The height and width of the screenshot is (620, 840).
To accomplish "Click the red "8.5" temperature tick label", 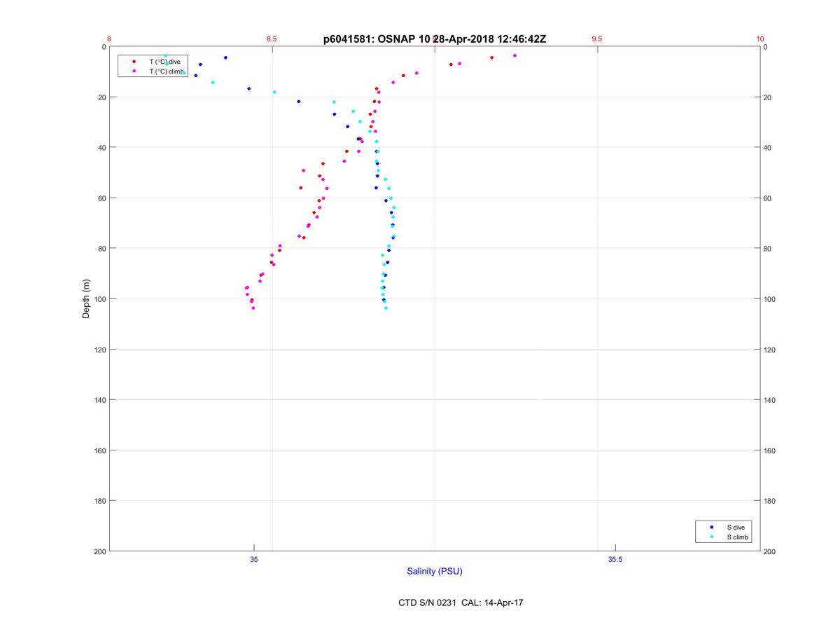I will coord(272,39).
